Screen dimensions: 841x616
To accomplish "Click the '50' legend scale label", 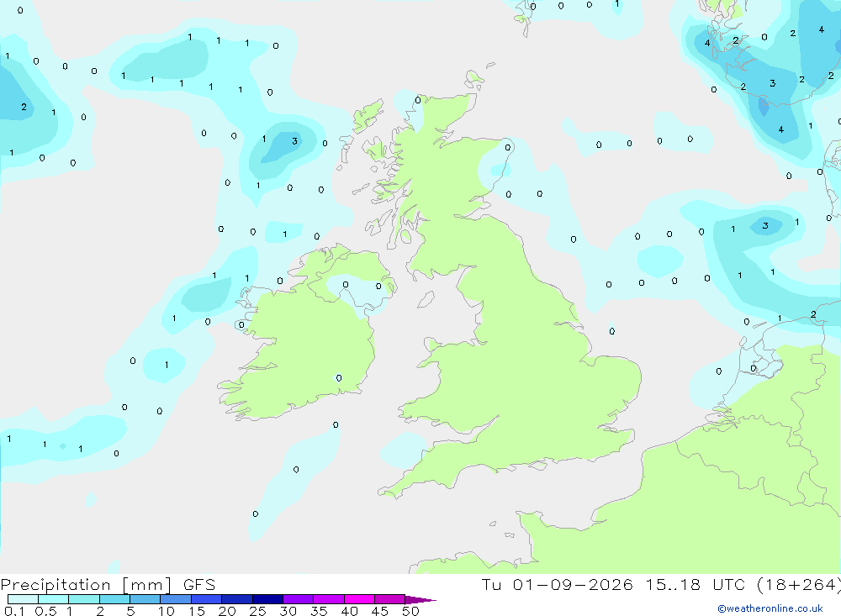I will pyautogui.click(x=410, y=611).
